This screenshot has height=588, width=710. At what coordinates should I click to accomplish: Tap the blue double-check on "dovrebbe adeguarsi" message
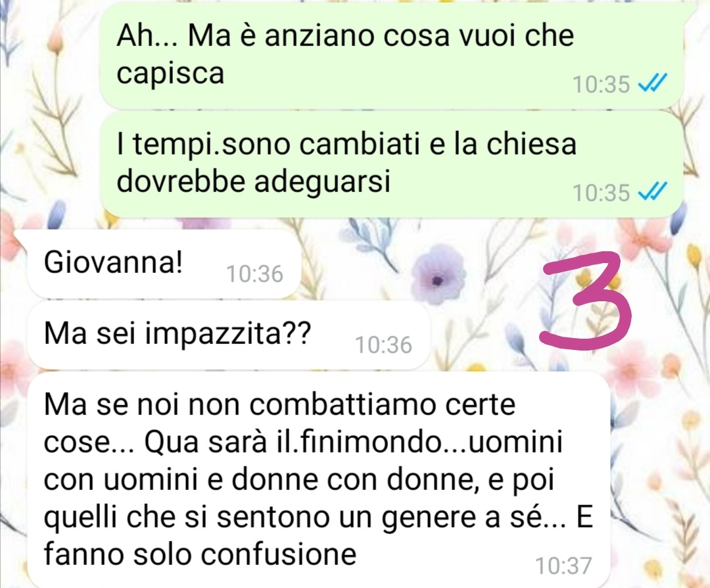[x=653, y=191]
